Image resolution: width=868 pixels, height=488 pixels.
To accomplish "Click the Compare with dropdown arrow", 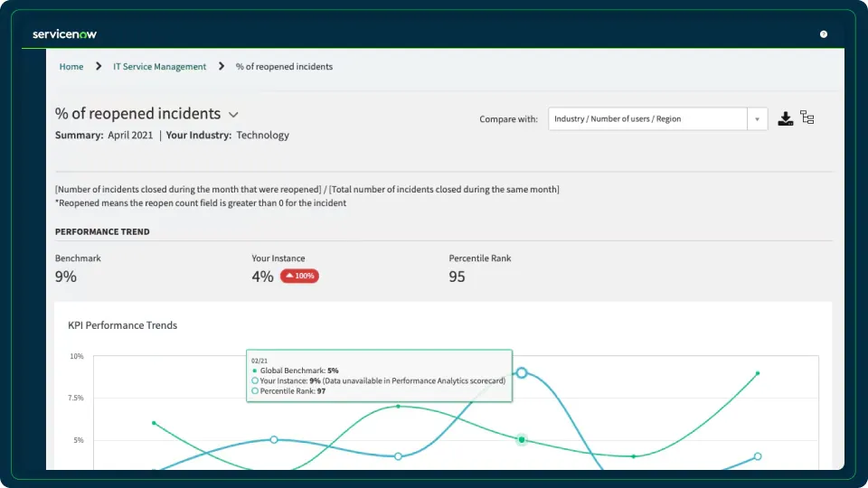I will point(757,119).
